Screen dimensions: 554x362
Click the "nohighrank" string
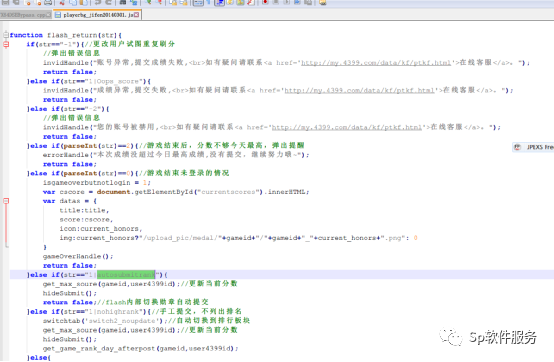118,311
